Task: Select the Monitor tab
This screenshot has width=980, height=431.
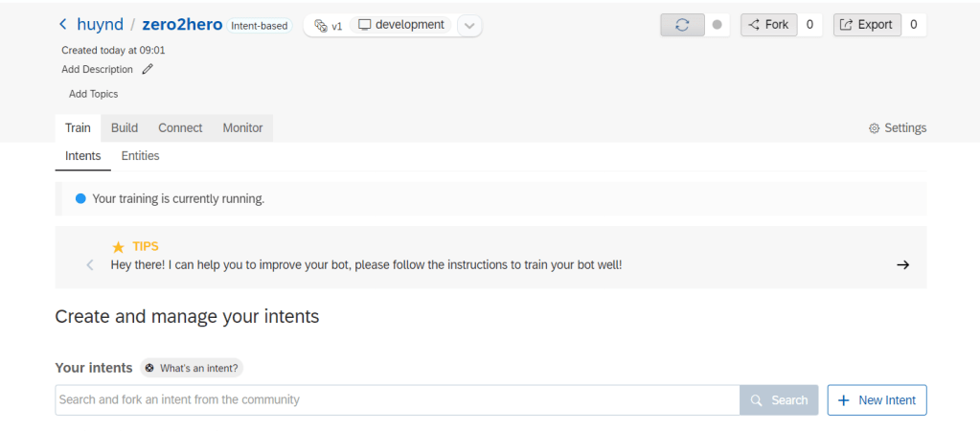Action: pos(243,128)
